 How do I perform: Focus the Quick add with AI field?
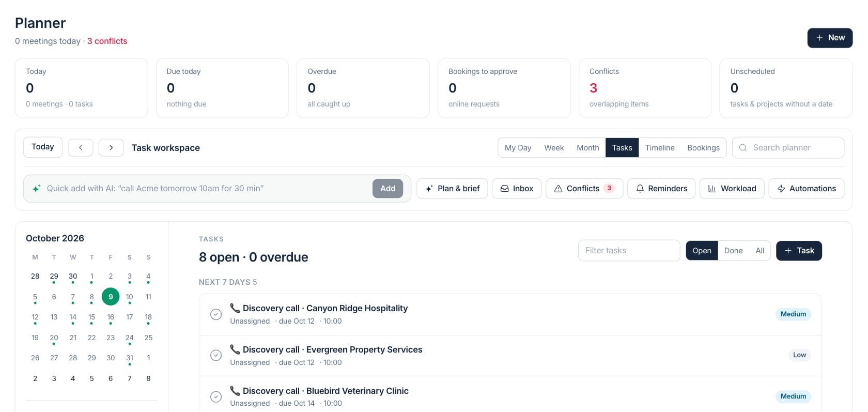[207, 189]
